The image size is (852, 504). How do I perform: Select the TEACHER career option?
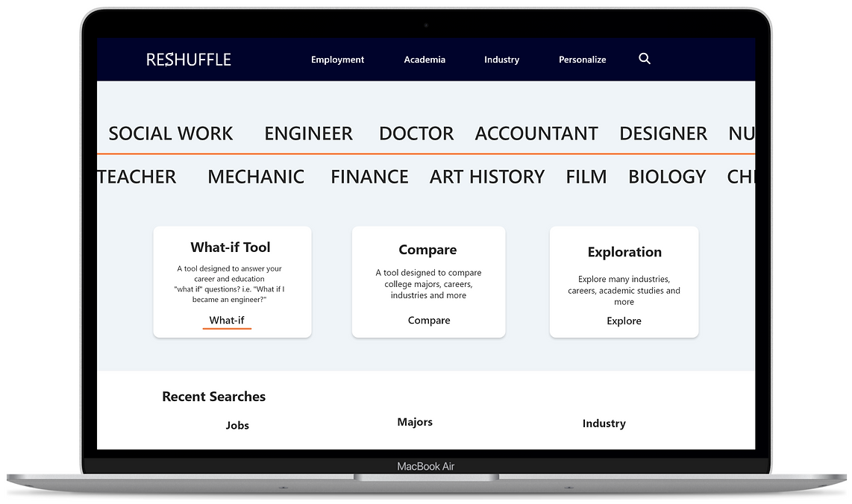pos(137,177)
